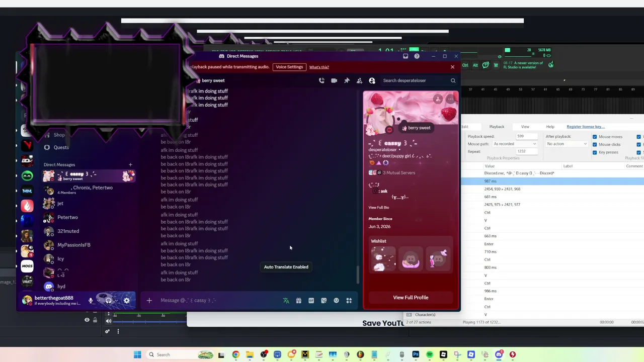Open the emoji picker
Viewport: 644px width, 362px height.
pyautogui.click(x=337, y=301)
